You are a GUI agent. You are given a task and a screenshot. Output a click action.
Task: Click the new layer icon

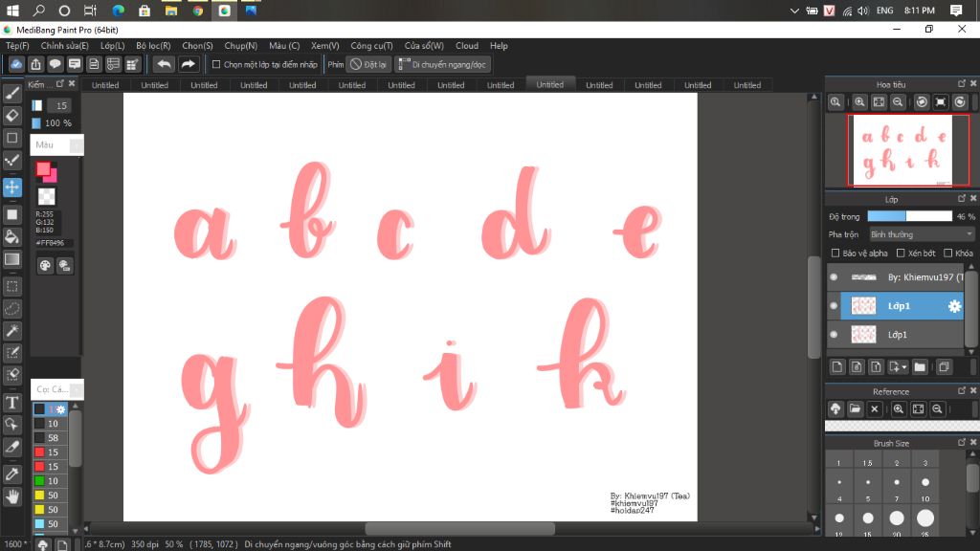[x=837, y=367]
